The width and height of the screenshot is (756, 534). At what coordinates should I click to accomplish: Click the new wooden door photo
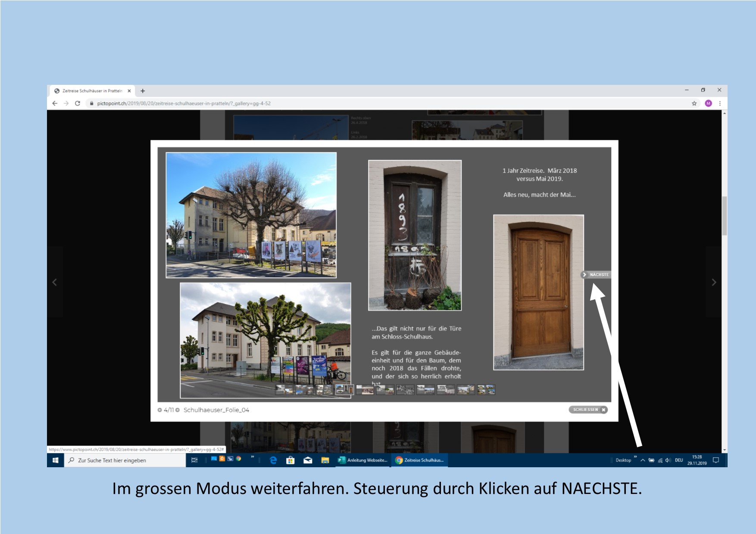tap(538, 292)
